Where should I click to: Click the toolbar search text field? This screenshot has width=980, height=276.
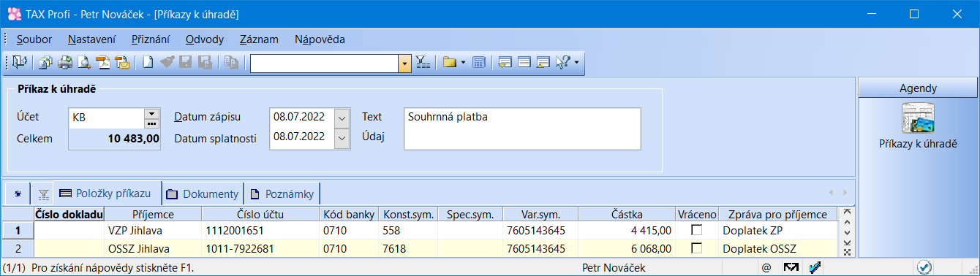(325, 64)
